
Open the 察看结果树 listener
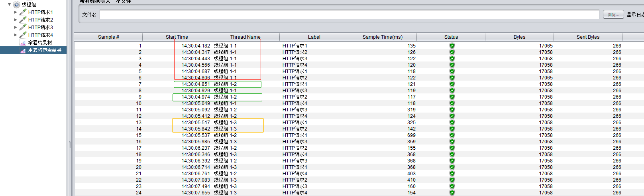(40, 43)
